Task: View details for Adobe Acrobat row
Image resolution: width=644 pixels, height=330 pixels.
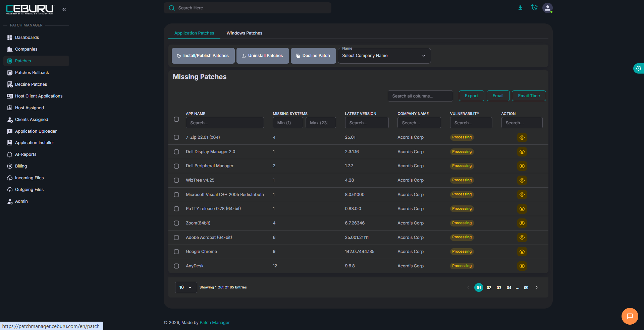Action: 522,238
